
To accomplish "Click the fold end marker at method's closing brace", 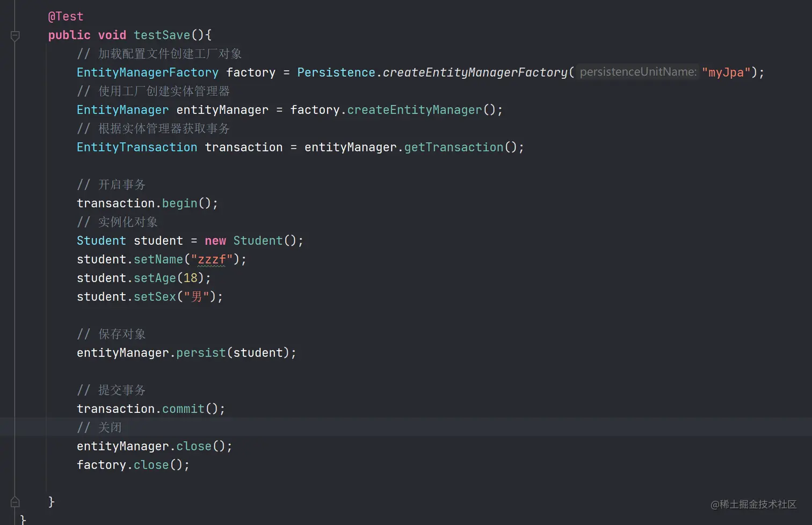I will coord(15,502).
